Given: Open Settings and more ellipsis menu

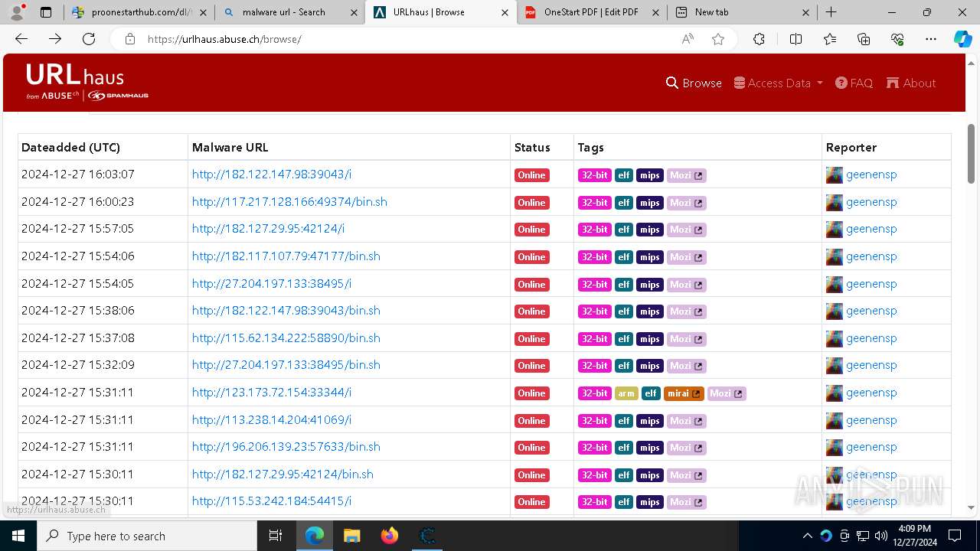Looking at the screenshot, I should [931, 39].
